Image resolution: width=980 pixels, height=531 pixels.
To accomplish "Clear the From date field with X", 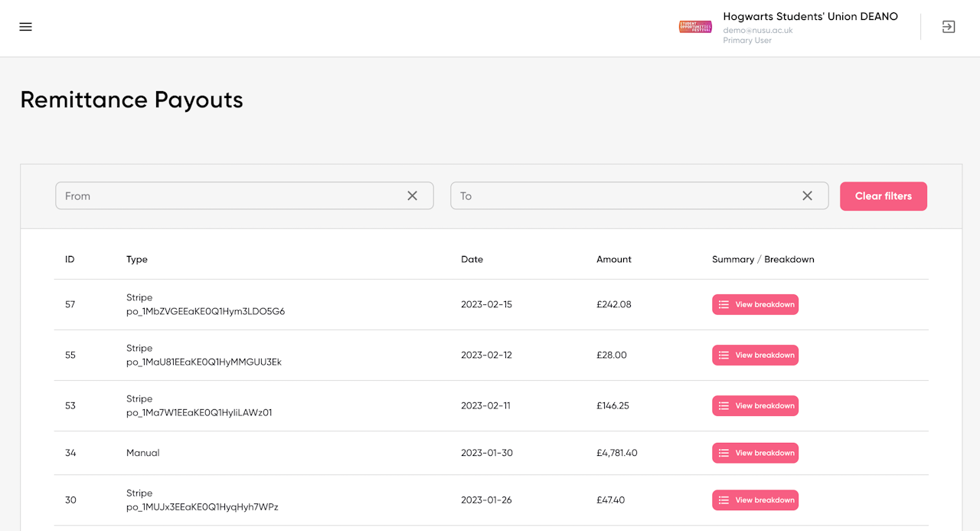I will tap(412, 196).
